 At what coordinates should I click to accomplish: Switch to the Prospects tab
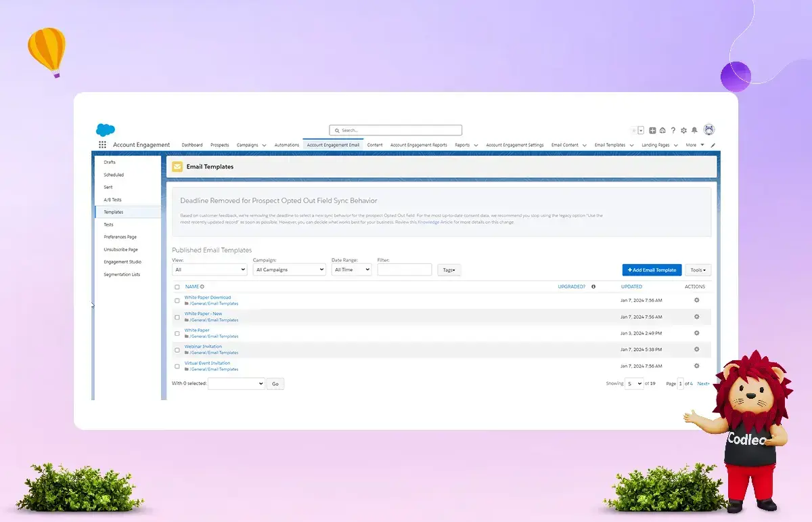(x=219, y=145)
